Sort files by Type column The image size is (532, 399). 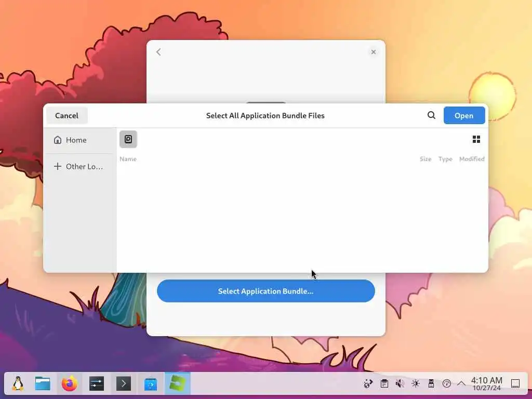(x=445, y=159)
